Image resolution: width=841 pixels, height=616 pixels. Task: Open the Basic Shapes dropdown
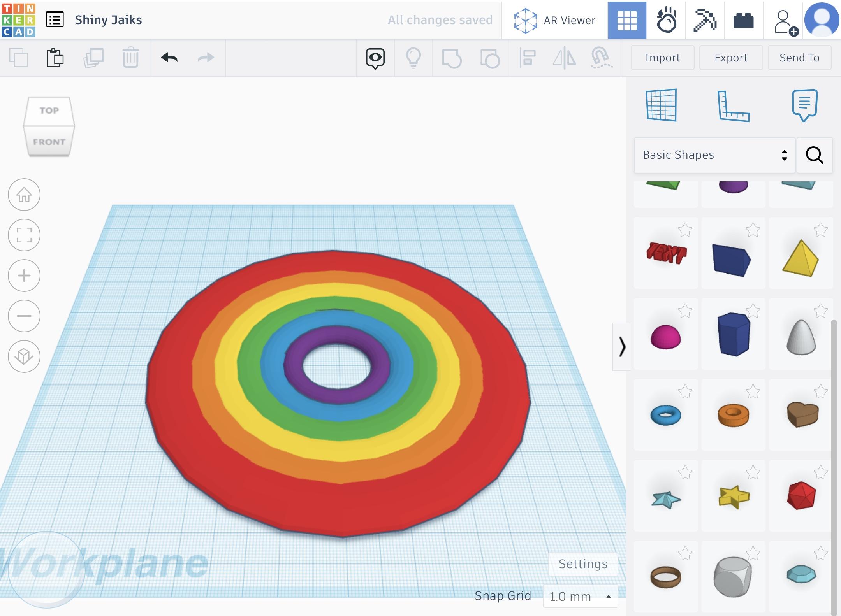(714, 155)
